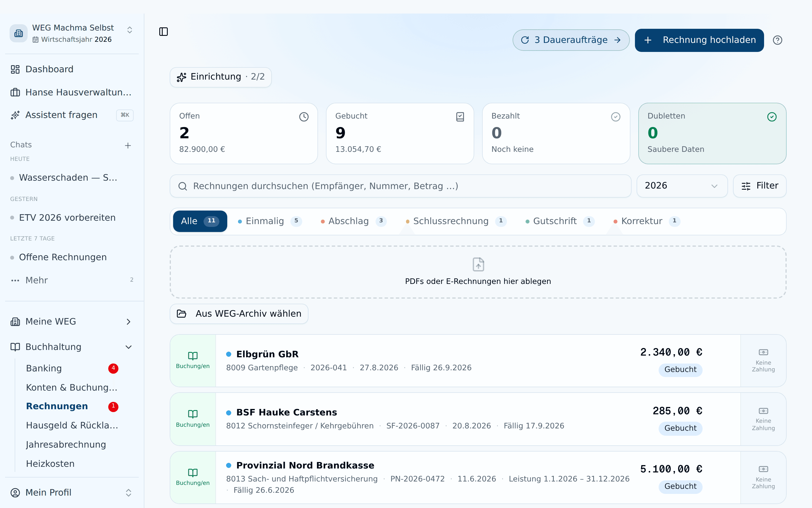Viewport: 812px width, 508px height.
Task: Open Einrichtung 2/2 setup
Action: point(220,77)
